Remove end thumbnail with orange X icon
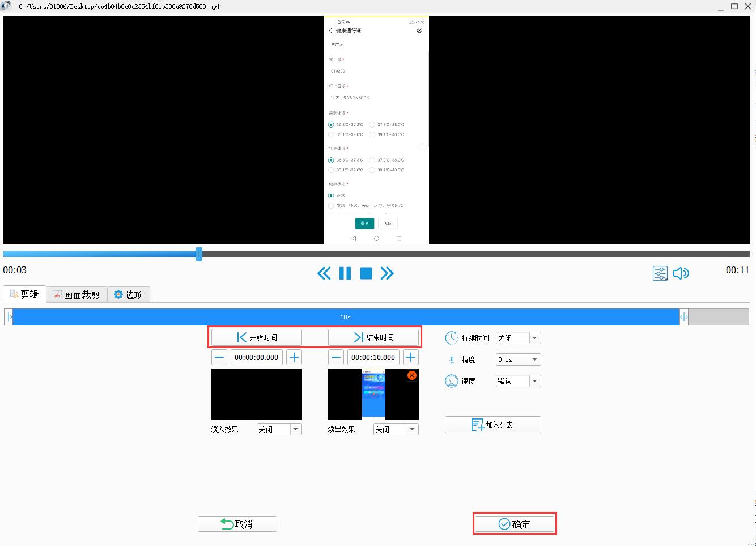The height and width of the screenshot is (546, 756). (x=412, y=375)
